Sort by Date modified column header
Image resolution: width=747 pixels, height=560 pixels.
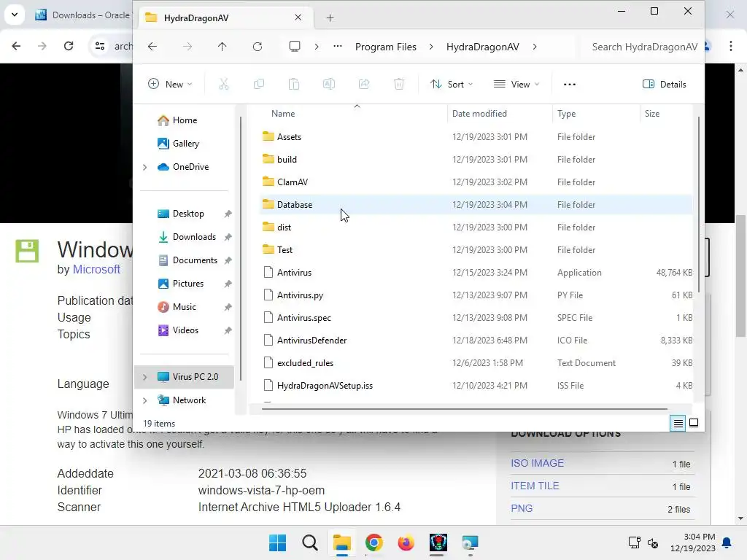point(479,114)
